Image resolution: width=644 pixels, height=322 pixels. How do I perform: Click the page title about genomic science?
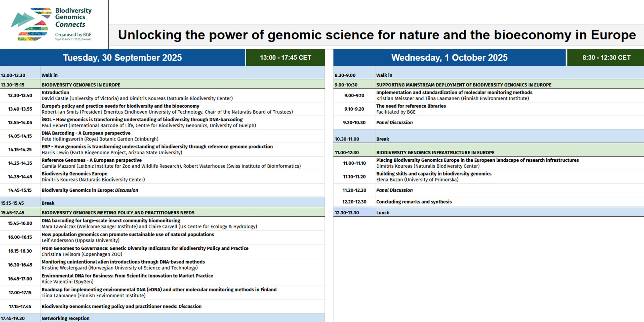coord(377,35)
